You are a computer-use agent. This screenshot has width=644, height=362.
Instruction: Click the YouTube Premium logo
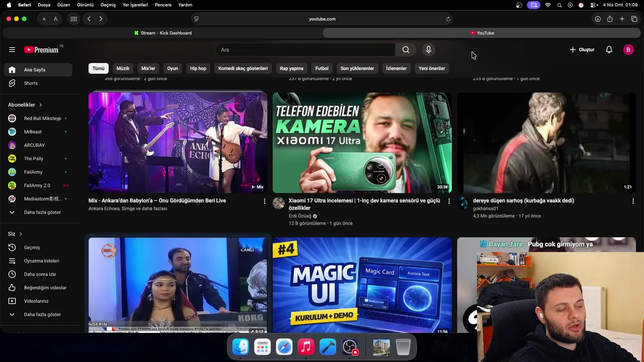41,50
